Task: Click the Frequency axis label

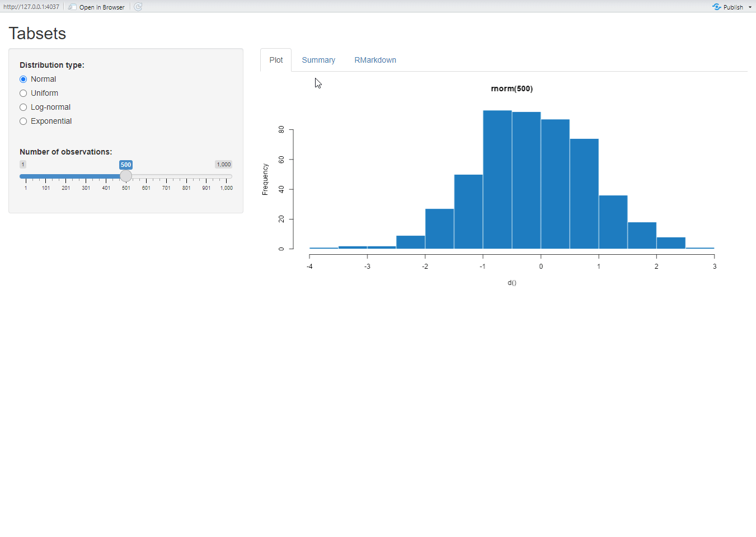Action: (265, 179)
